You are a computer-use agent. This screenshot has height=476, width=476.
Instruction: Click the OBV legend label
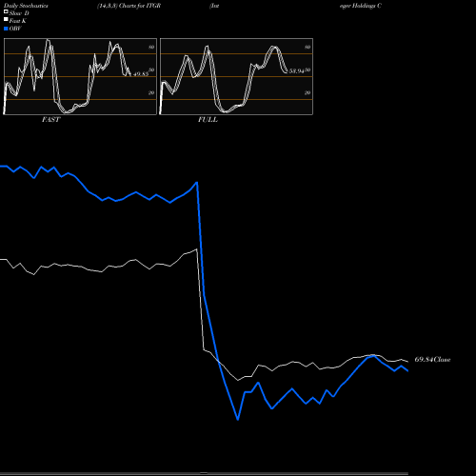coord(15,29)
